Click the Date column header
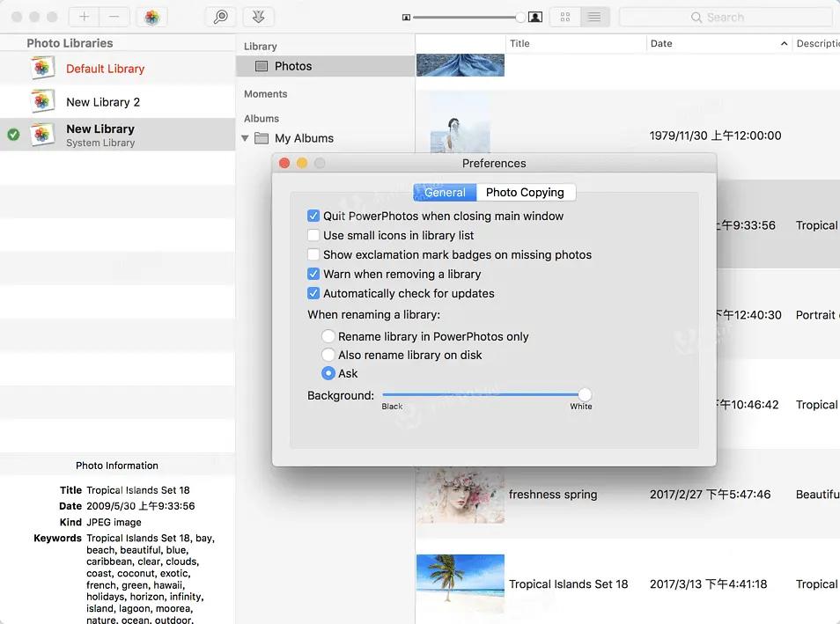The height and width of the screenshot is (624, 840). tap(718, 43)
